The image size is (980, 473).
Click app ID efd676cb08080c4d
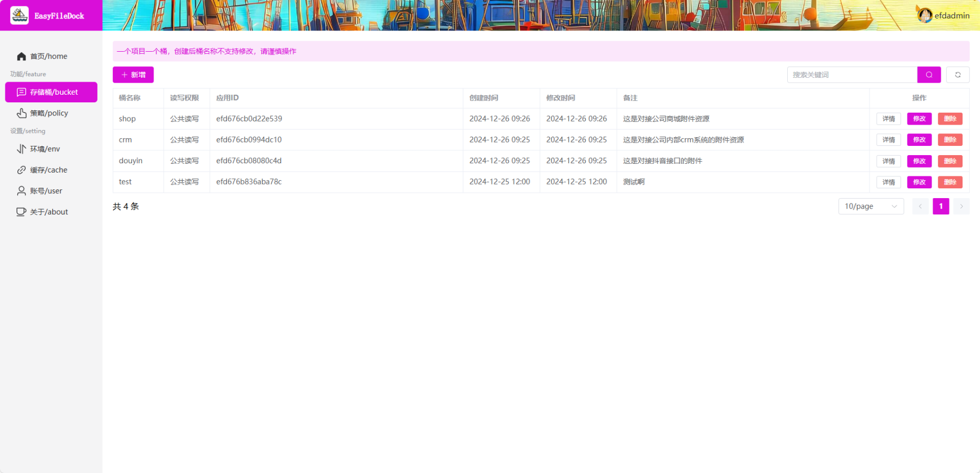click(249, 161)
